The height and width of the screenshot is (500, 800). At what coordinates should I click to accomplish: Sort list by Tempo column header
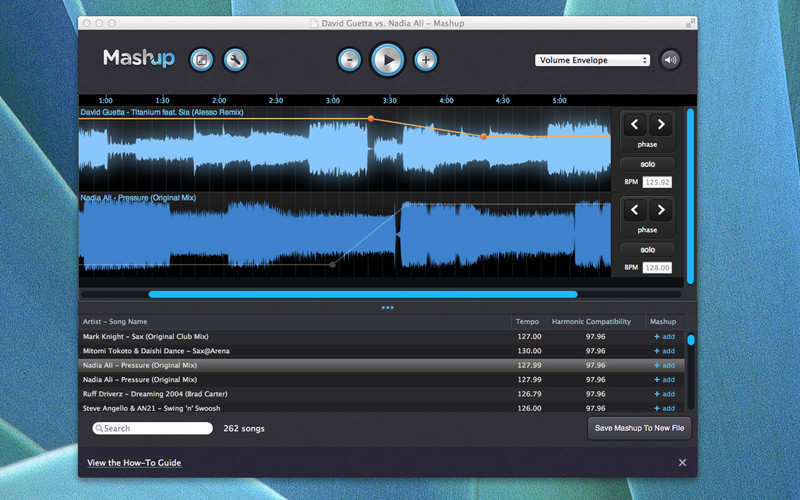[x=527, y=322]
